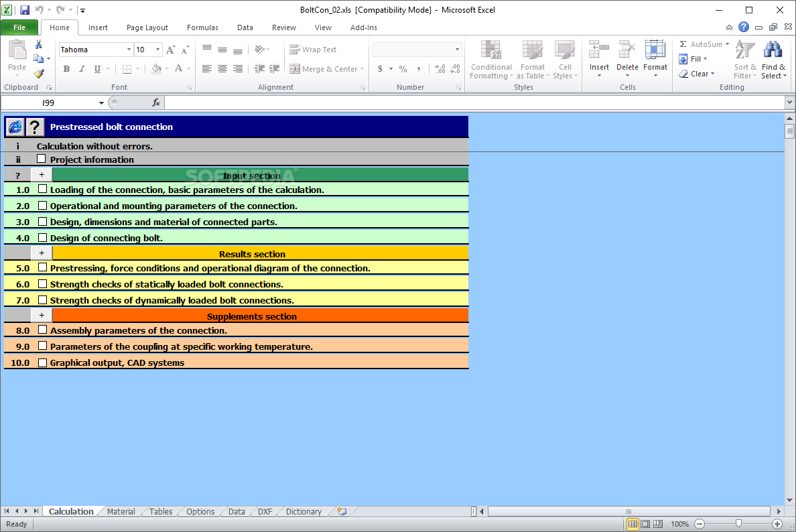This screenshot has height=532, width=796.
Task: Click the Format as Table button
Action: pos(533,60)
